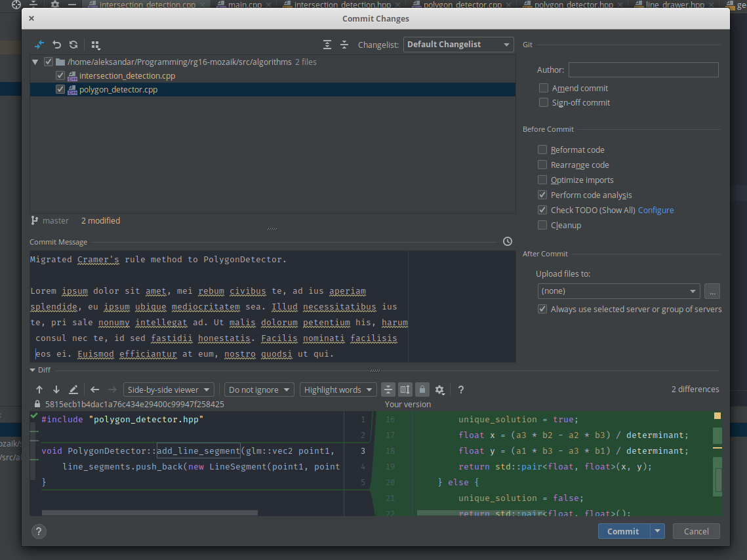
Task: Enable Rearrange code checkbox
Action: click(x=542, y=165)
